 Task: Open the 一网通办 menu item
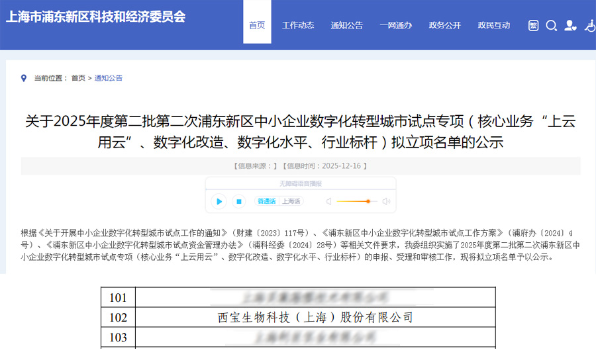point(396,25)
